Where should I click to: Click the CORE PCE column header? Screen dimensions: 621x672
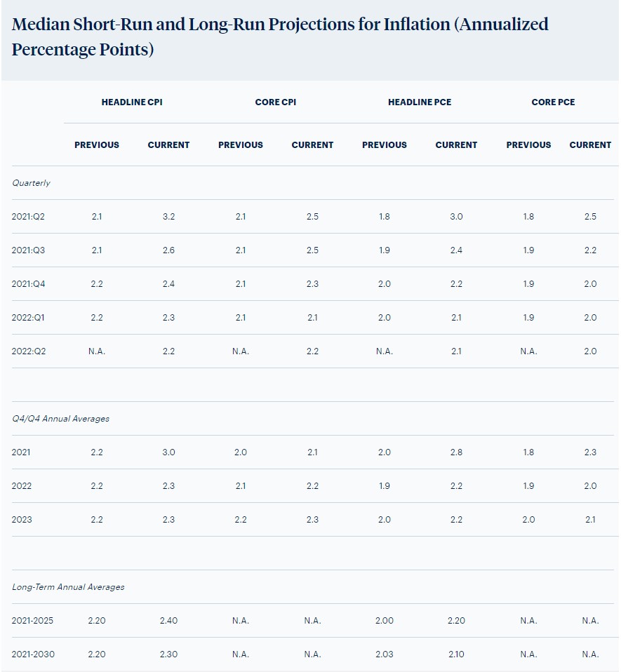click(553, 102)
